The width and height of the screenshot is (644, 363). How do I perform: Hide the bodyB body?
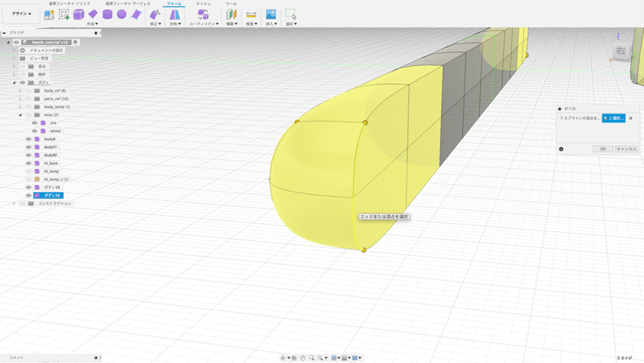28,139
